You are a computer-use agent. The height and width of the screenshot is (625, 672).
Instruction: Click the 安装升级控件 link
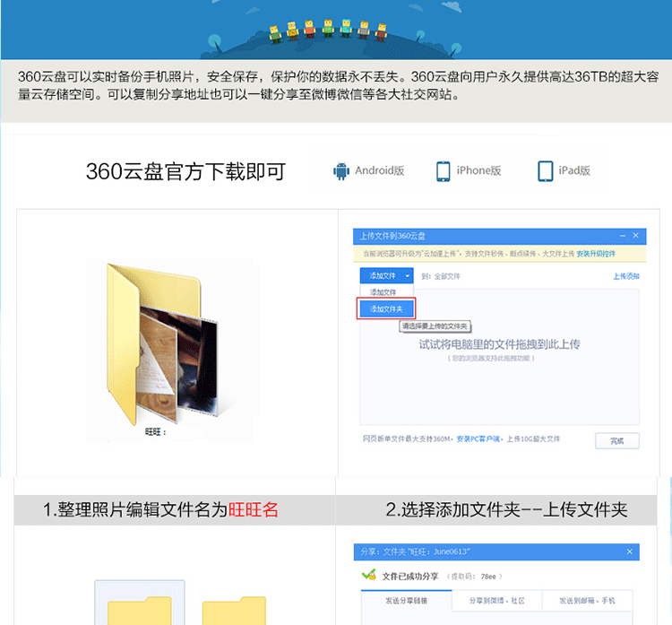click(x=596, y=254)
